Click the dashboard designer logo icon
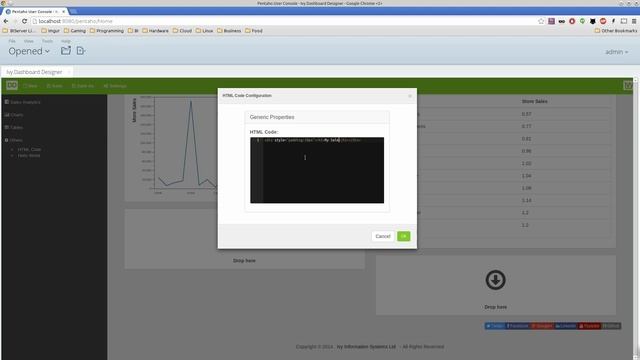 [x=12, y=85]
